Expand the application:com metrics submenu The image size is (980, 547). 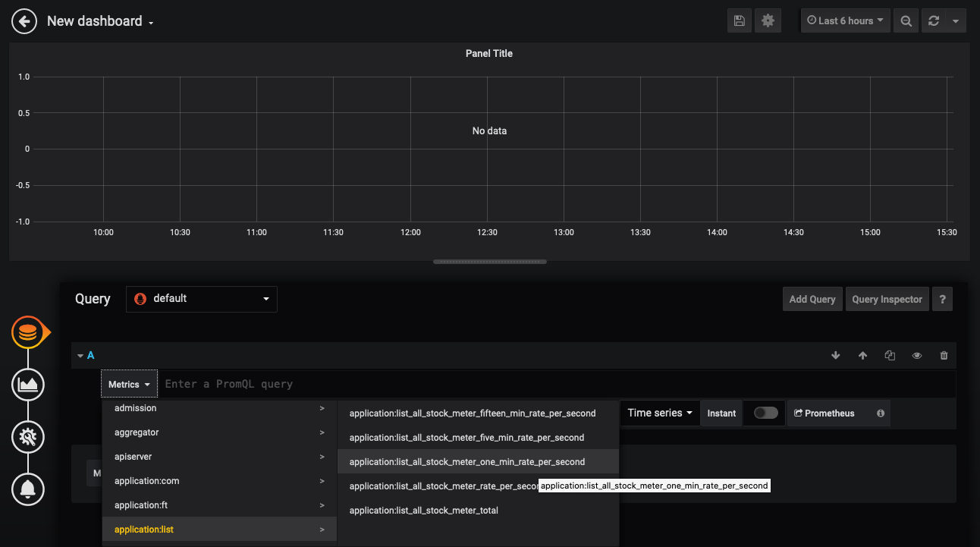220,481
